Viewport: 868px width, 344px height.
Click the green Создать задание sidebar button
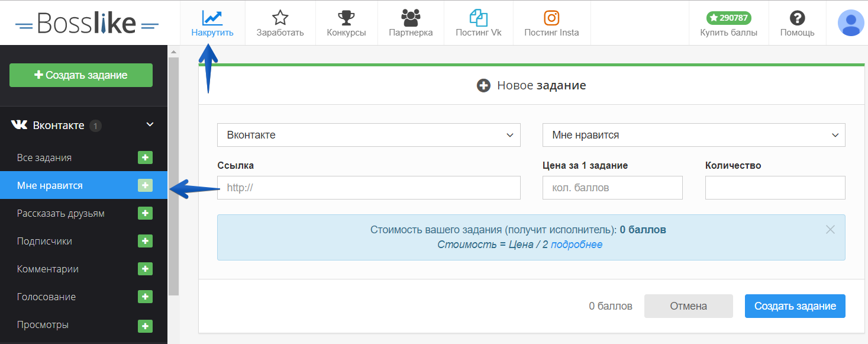pos(81,75)
